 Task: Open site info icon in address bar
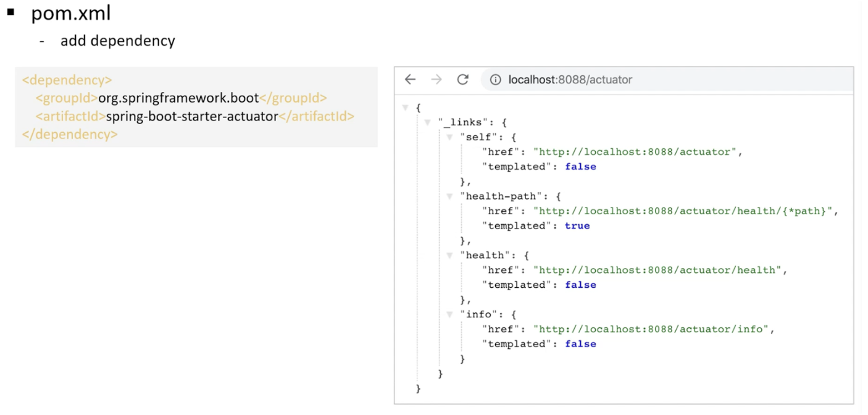495,80
